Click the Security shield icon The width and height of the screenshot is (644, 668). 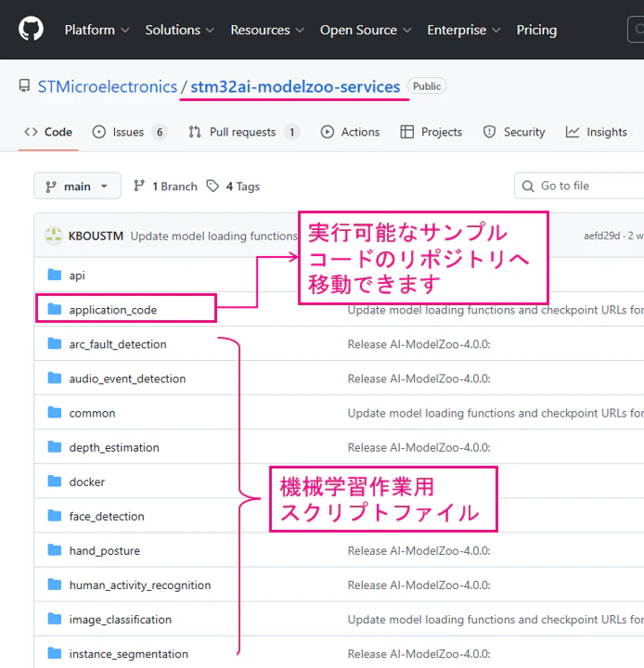tap(489, 132)
